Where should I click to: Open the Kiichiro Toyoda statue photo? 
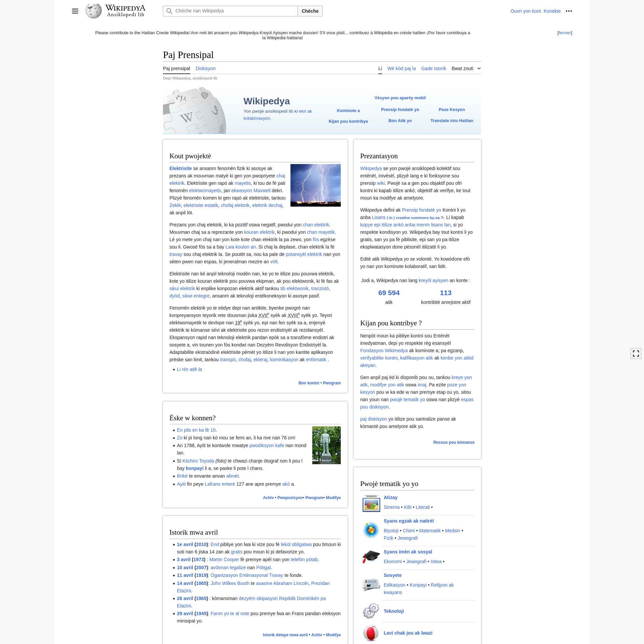coord(326,445)
